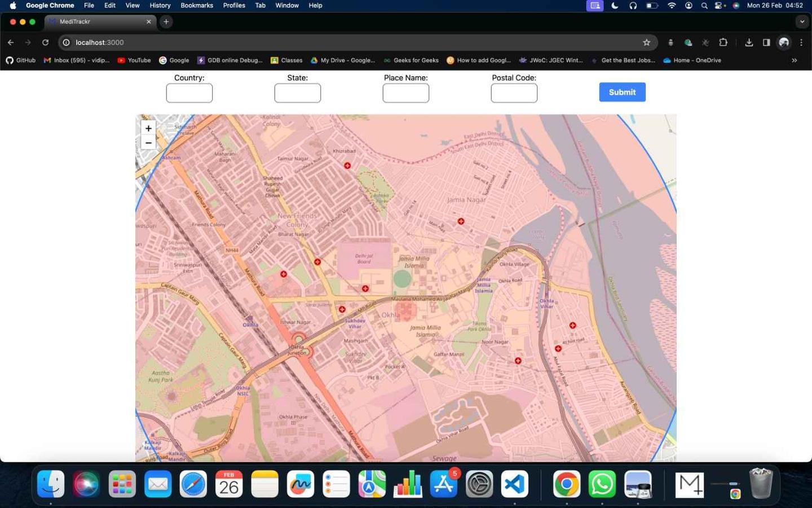This screenshot has width=812, height=508.
Task: Open Launchpad from the Dock
Action: pos(122,484)
